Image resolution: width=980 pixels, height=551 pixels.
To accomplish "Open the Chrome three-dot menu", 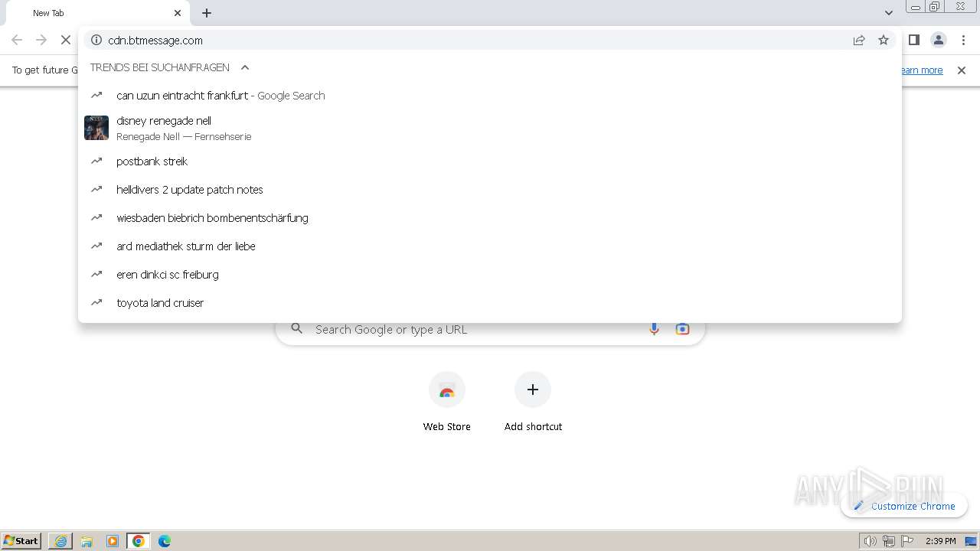I will pyautogui.click(x=963, y=40).
